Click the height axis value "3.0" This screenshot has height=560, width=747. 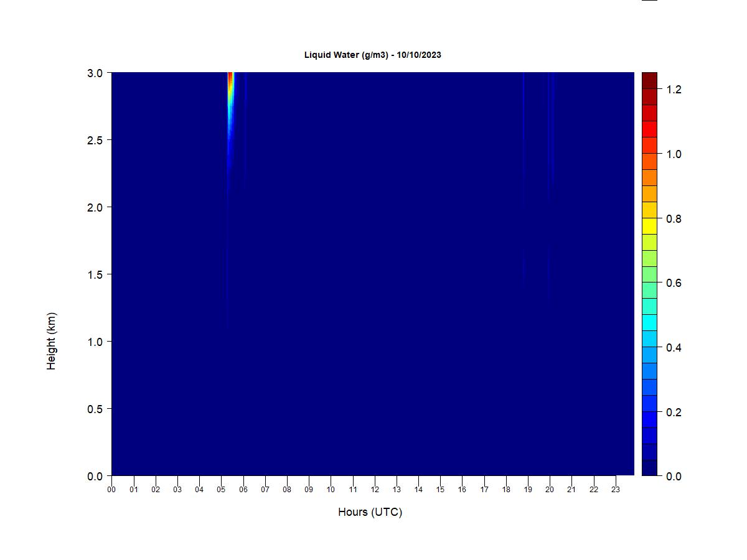point(95,73)
